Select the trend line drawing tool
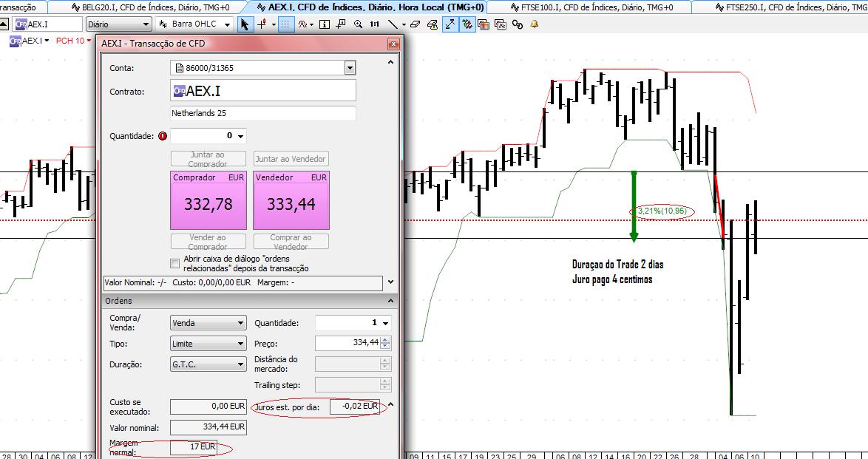Image resolution: width=868 pixels, height=459 pixels. point(393,24)
